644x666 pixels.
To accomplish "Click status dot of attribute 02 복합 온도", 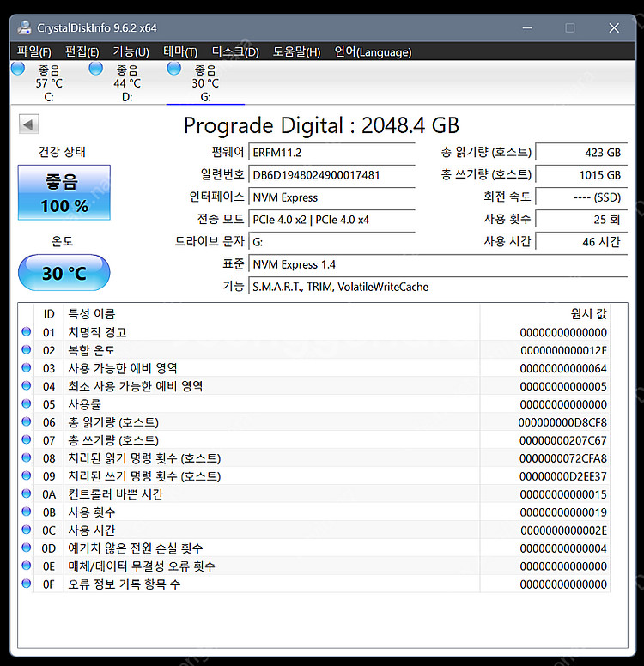I will (x=27, y=349).
